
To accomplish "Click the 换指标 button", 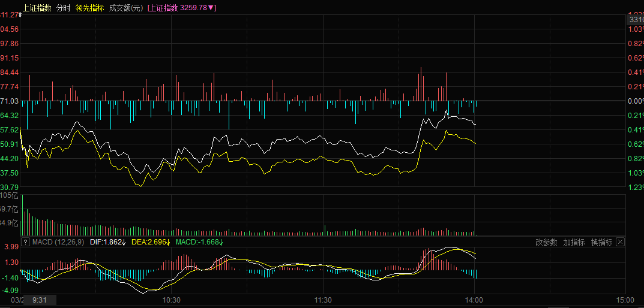I will (x=601, y=242).
